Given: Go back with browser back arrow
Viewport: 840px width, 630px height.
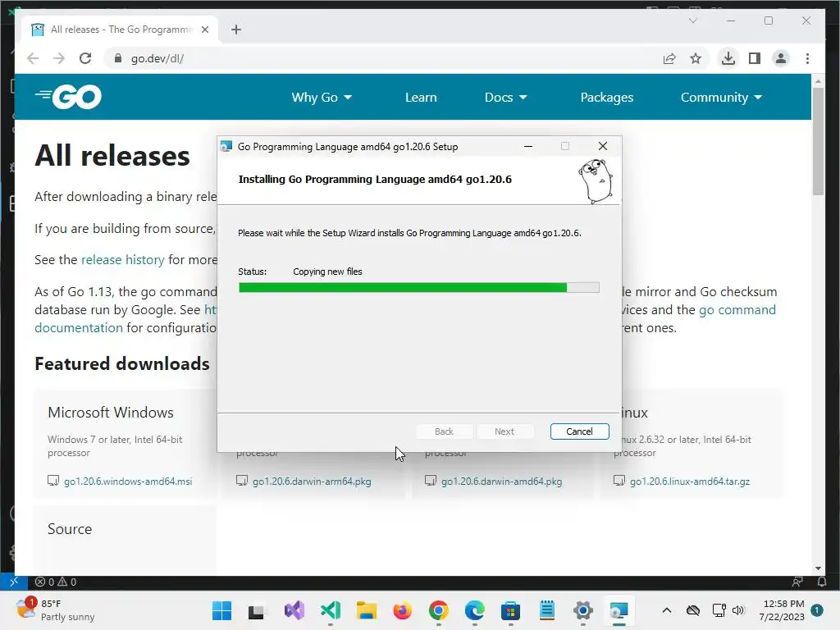Looking at the screenshot, I should (33, 58).
